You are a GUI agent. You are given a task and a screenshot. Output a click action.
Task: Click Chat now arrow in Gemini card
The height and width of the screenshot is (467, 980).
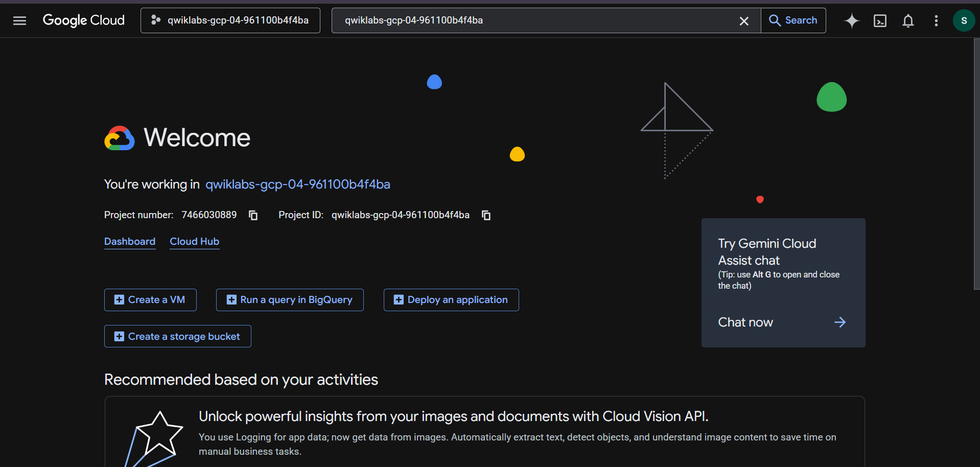(840, 322)
